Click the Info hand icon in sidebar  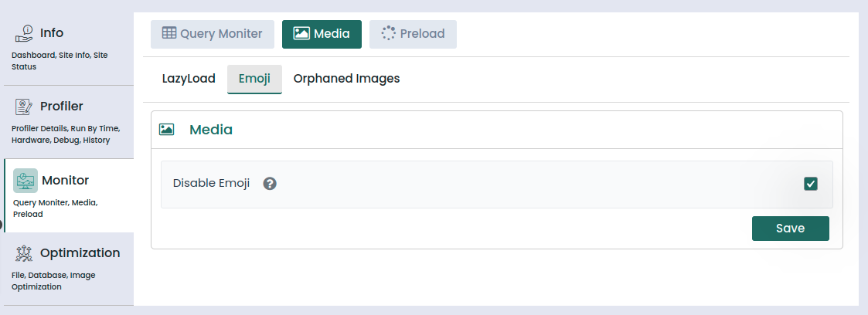[24, 33]
